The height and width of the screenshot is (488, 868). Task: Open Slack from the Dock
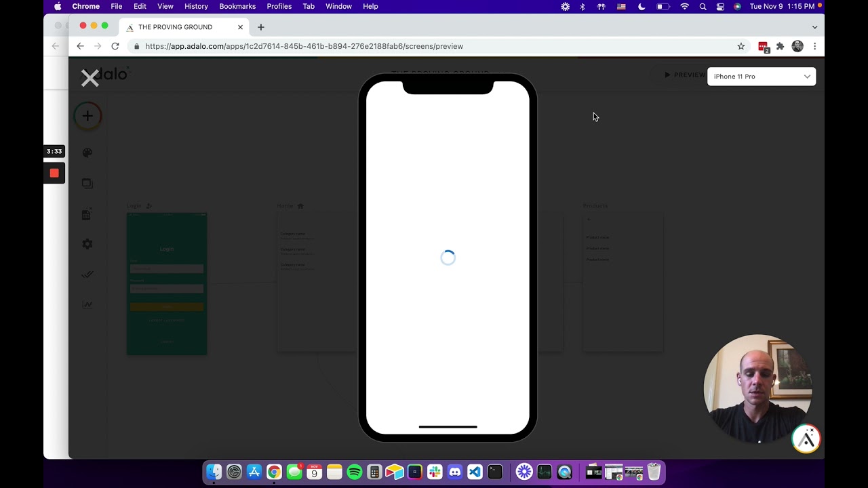click(x=435, y=472)
